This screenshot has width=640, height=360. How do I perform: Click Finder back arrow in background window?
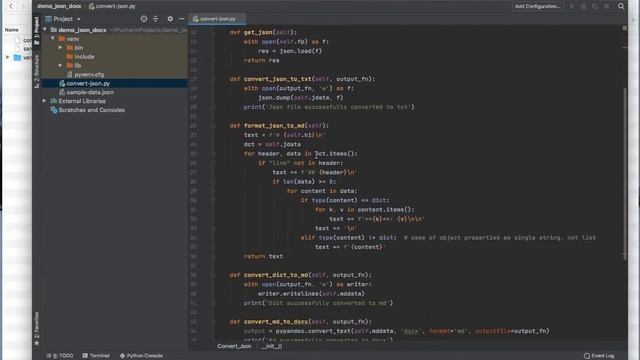click(x=11, y=6)
